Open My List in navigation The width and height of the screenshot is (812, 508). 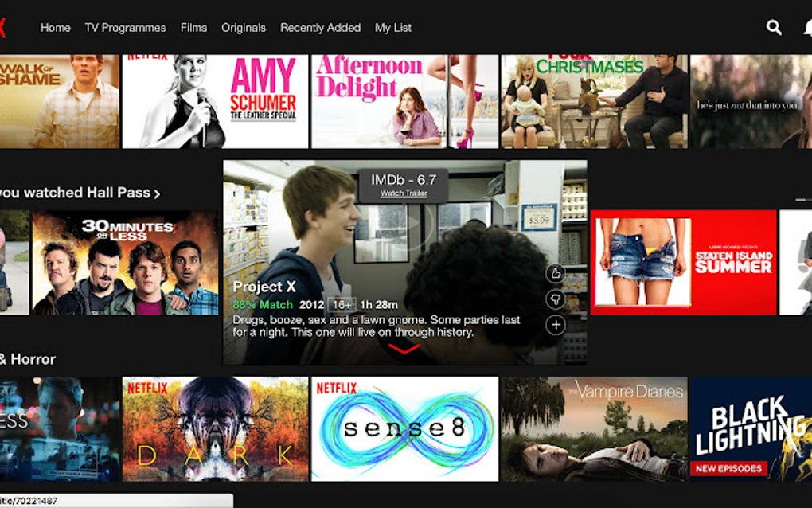tap(393, 27)
